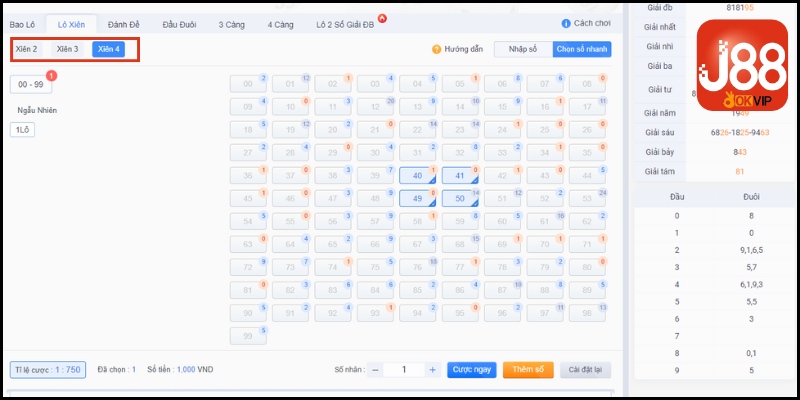Image resolution: width=800 pixels, height=400 pixels.
Task: Click the orange Thêm số button
Action: tap(527, 369)
